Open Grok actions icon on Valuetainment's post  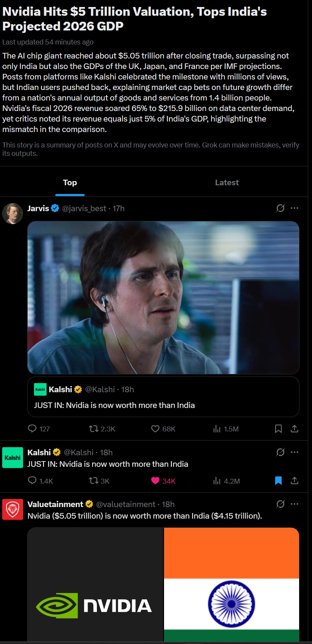click(280, 504)
